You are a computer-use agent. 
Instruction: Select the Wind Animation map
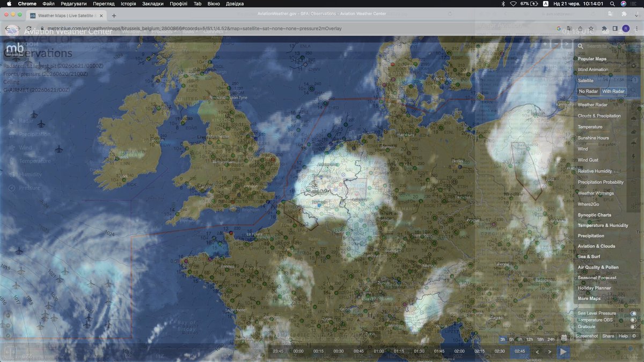point(593,70)
